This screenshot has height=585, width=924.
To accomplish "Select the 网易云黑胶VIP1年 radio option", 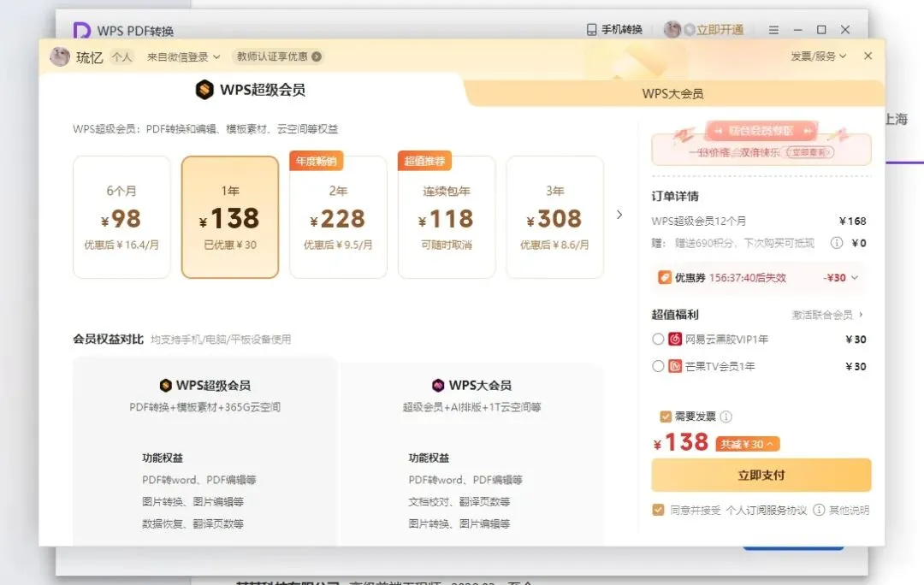I will [x=658, y=339].
